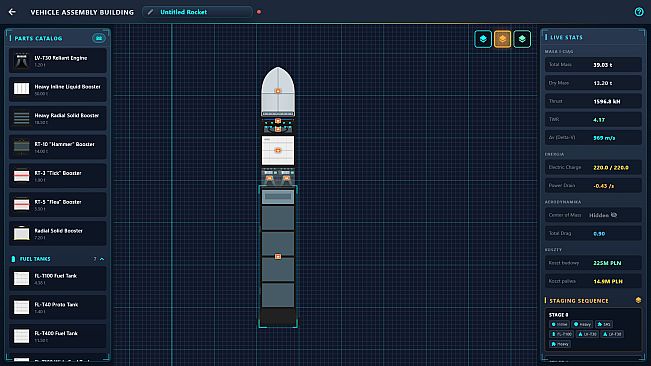
Task: Click the Electric Charge value 220.0 / 220.0
Action: (611, 167)
